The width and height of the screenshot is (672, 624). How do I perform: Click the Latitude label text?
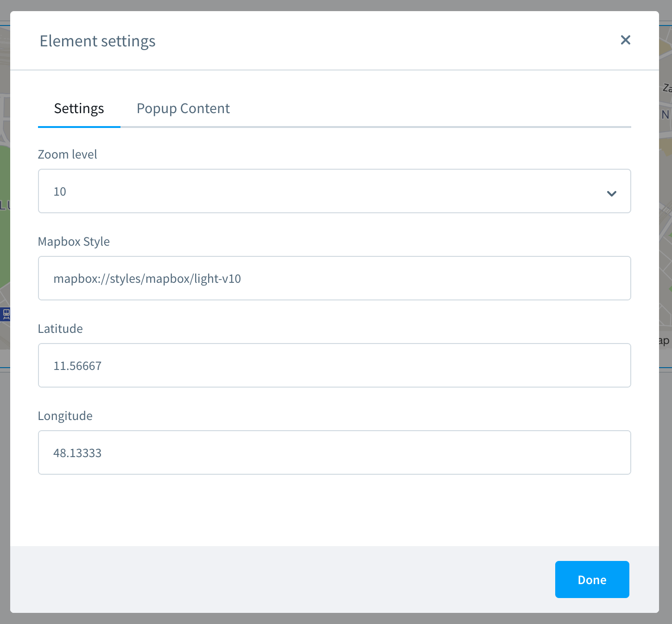click(60, 329)
